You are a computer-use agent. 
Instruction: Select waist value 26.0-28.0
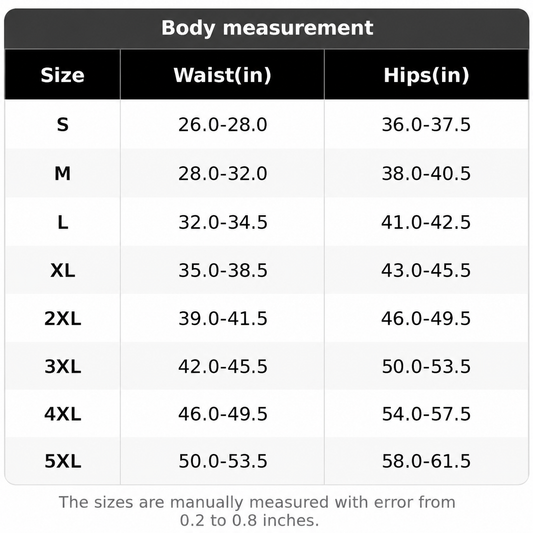pos(223,124)
